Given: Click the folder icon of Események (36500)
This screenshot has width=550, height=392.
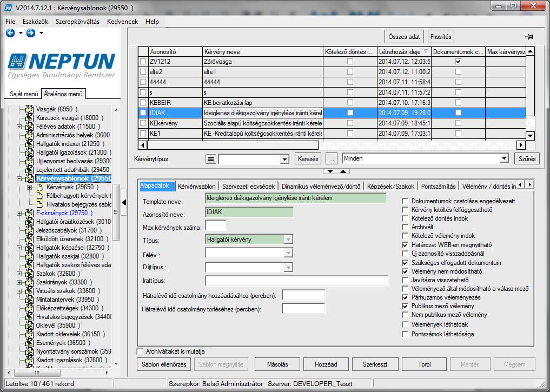Looking at the screenshot, I should 29,343.
